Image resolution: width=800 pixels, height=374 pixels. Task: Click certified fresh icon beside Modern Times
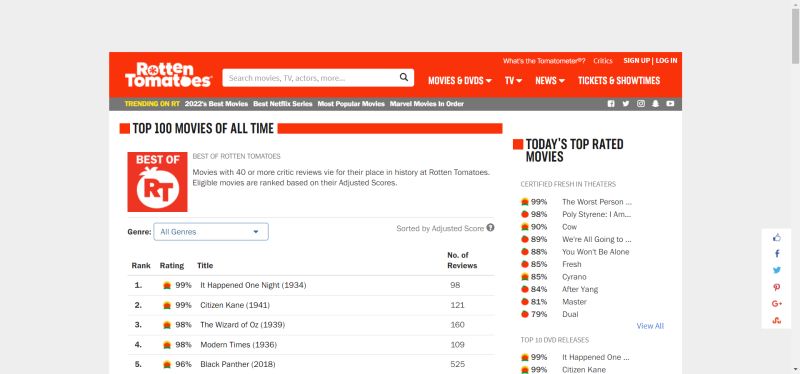click(x=167, y=344)
